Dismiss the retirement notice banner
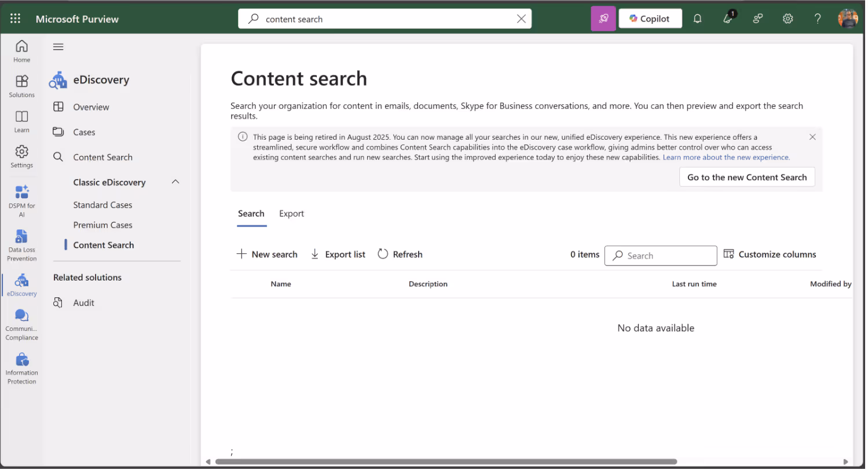The width and height of the screenshot is (868, 470). tap(812, 137)
